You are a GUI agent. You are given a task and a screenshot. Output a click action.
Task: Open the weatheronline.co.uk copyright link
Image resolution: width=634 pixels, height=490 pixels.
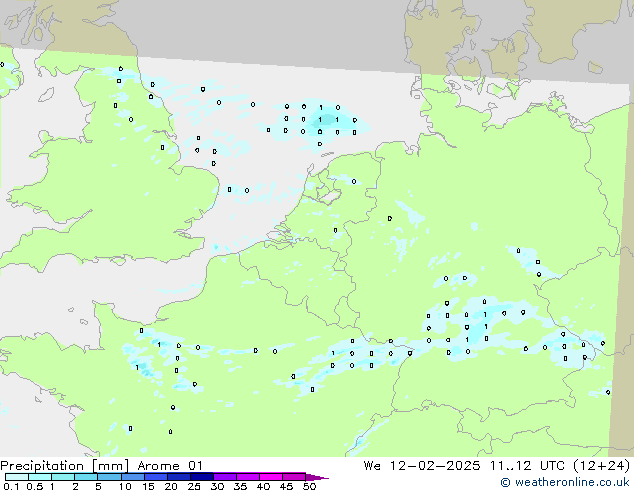pos(565,482)
